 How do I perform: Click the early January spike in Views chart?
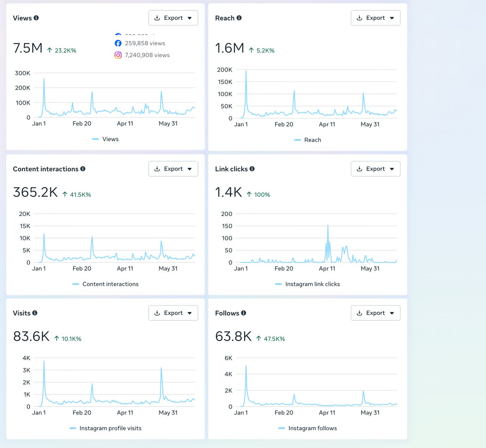coord(44,80)
